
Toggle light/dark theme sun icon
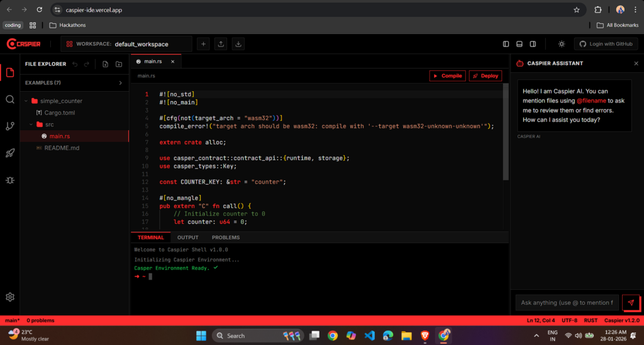point(562,44)
